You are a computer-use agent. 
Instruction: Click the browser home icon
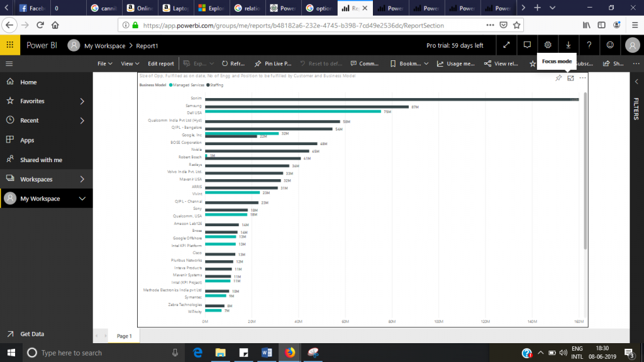tap(55, 25)
